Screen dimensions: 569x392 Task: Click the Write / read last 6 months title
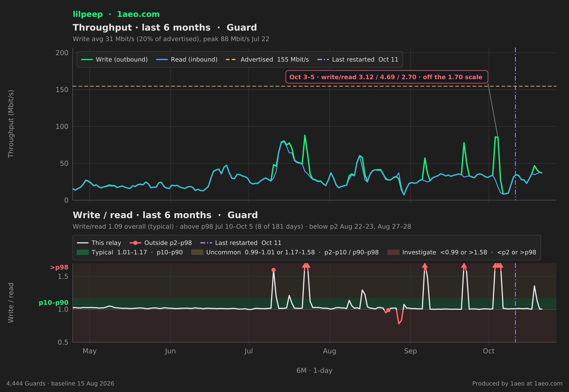click(x=165, y=215)
